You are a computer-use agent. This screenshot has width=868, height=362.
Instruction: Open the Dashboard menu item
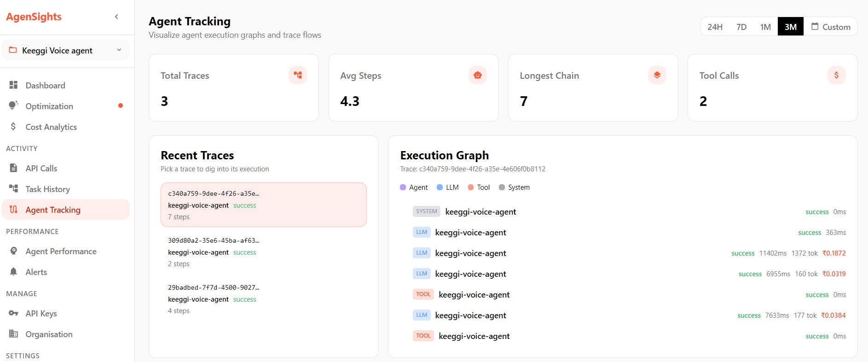(65, 85)
